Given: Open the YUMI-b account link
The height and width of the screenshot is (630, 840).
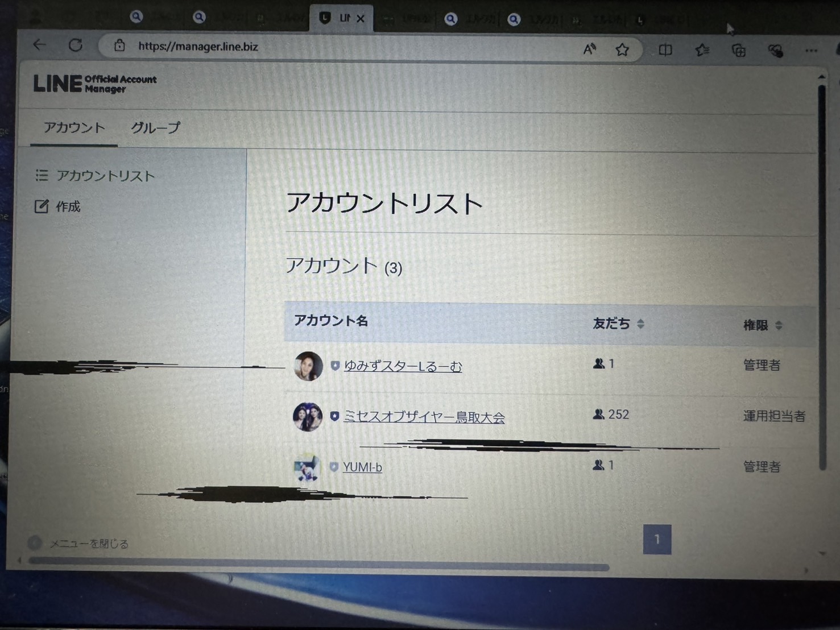Looking at the screenshot, I should pyautogui.click(x=362, y=467).
